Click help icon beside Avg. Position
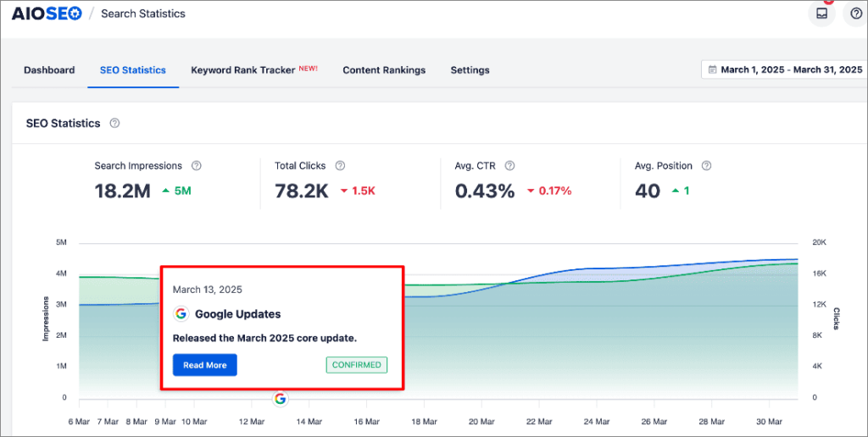 [706, 165]
